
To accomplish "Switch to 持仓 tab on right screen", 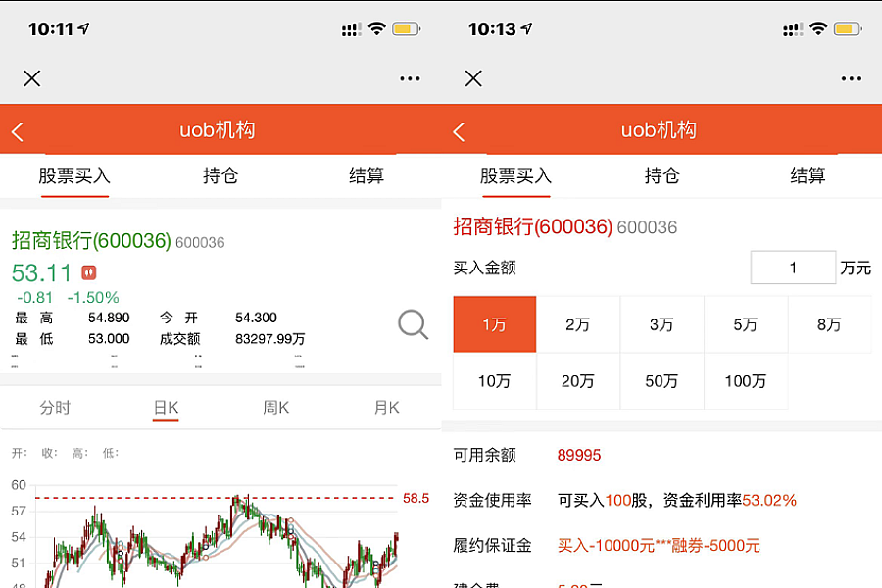I will [x=662, y=175].
